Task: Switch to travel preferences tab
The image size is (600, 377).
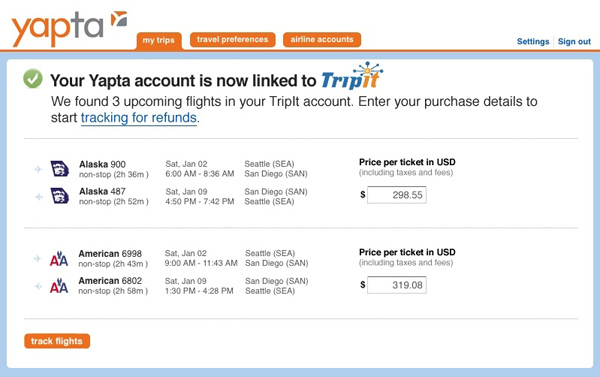Action: point(233,39)
